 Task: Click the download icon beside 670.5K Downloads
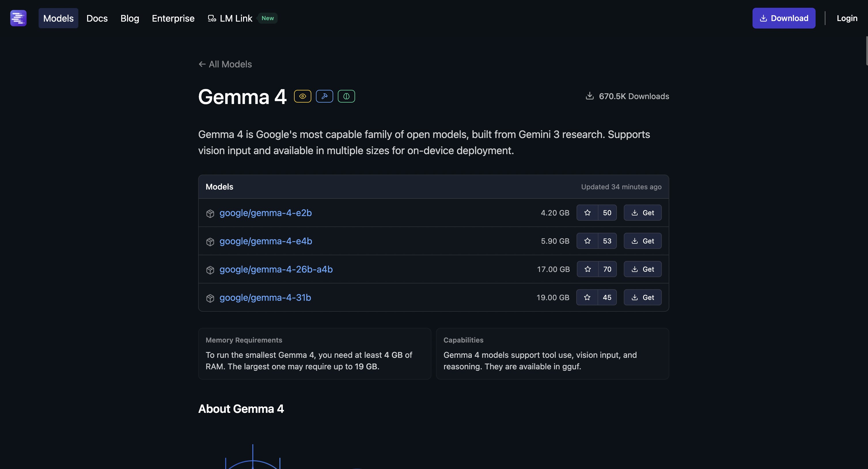tap(589, 96)
